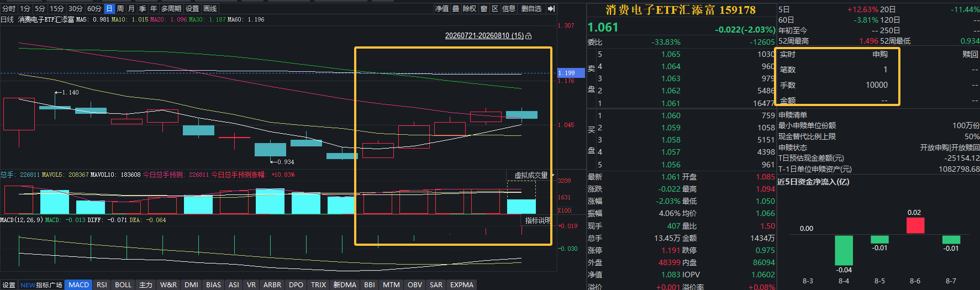This screenshot has width=980, height=290.
Task: Click the red 8-6 fund inflow bar
Action: tap(915, 225)
